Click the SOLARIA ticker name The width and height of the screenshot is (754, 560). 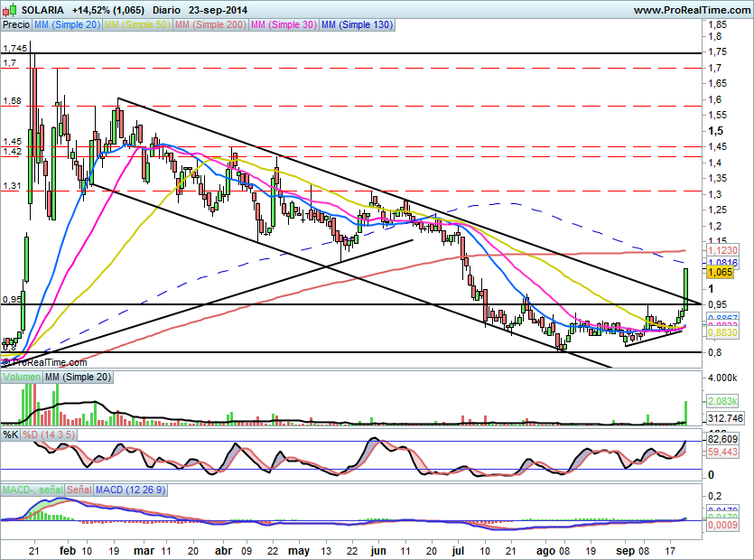(x=44, y=10)
